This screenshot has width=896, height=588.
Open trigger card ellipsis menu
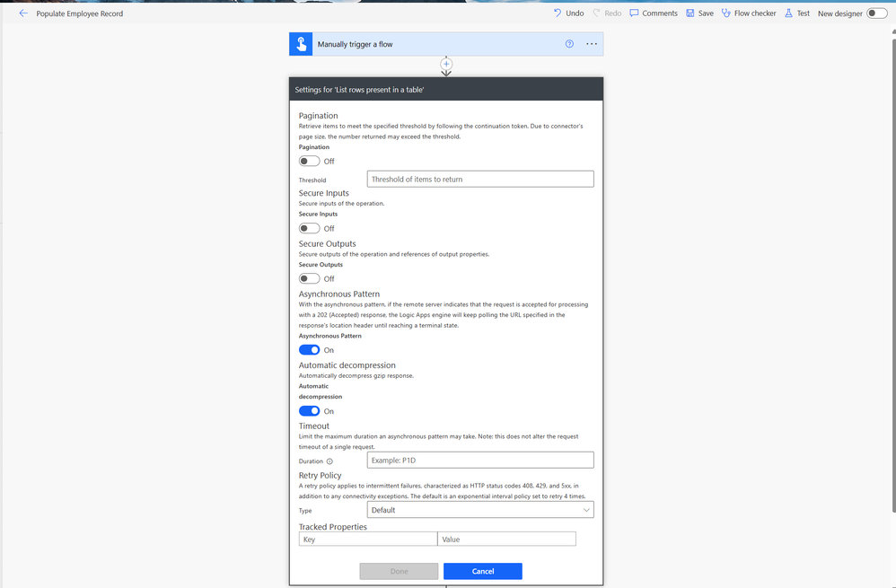592,44
